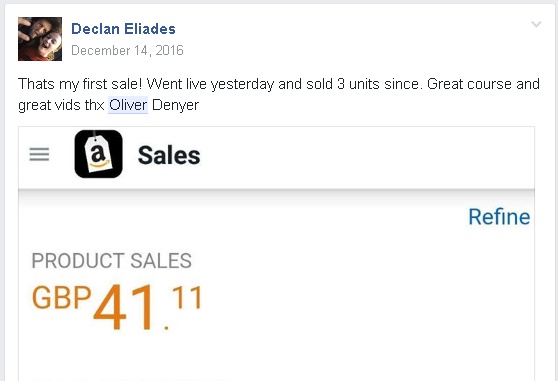Click the GBP currency prefix
558x381 pixels.
point(62,297)
